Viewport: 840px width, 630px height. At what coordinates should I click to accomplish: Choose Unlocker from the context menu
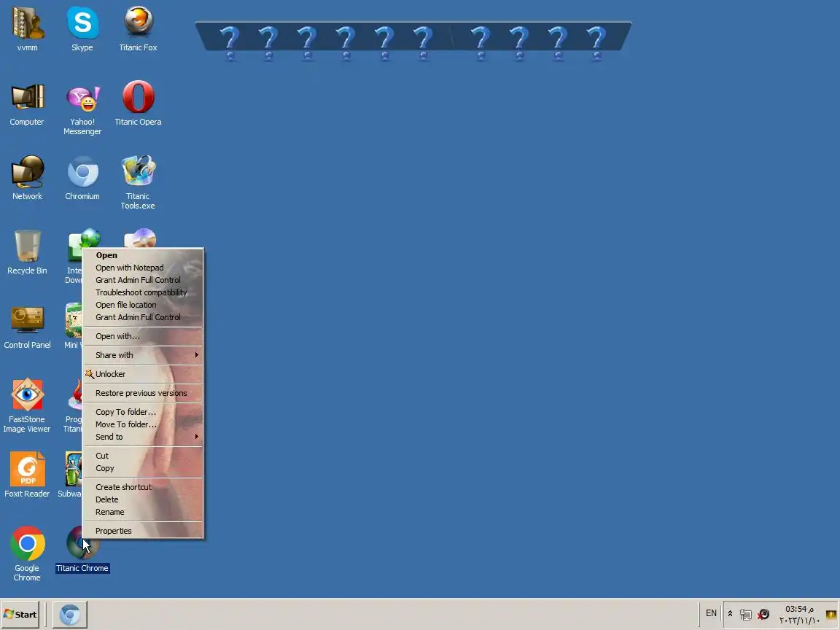pyautogui.click(x=144, y=375)
